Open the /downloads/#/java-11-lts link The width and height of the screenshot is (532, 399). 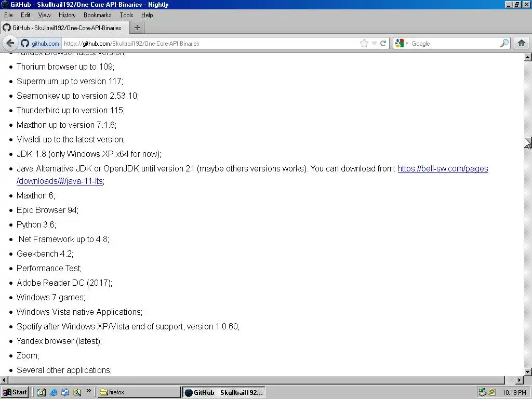(x=60, y=181)
